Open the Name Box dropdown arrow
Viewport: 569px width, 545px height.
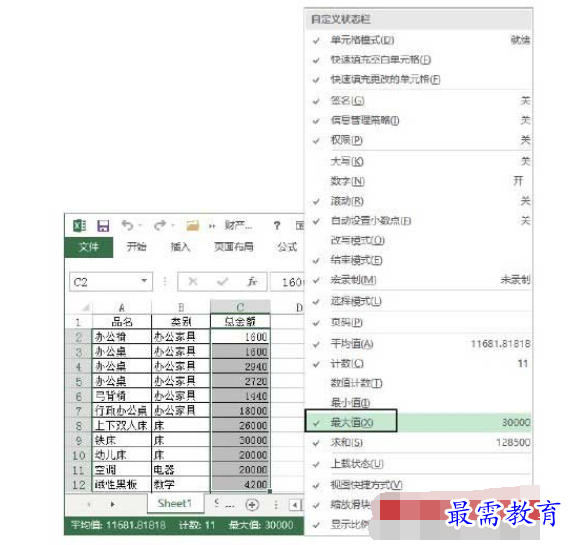point(144,281)
